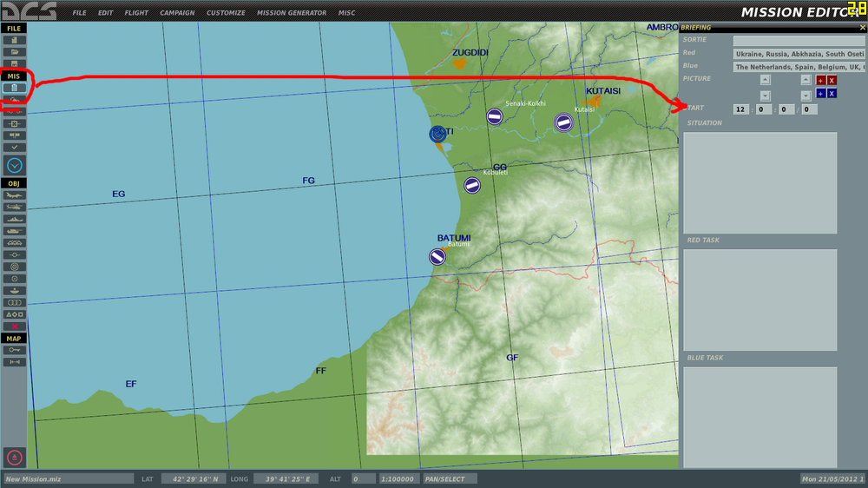Click the Poti port marker on map

pos(437,134)
